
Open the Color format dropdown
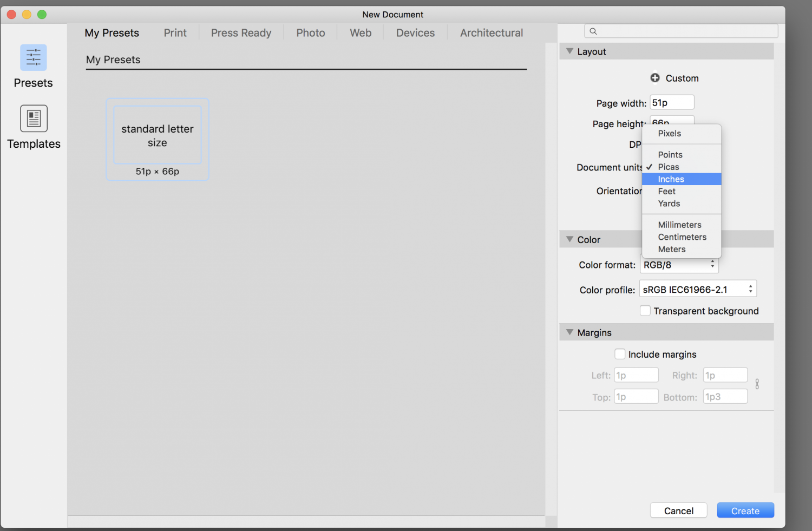(x=679, y=265)
